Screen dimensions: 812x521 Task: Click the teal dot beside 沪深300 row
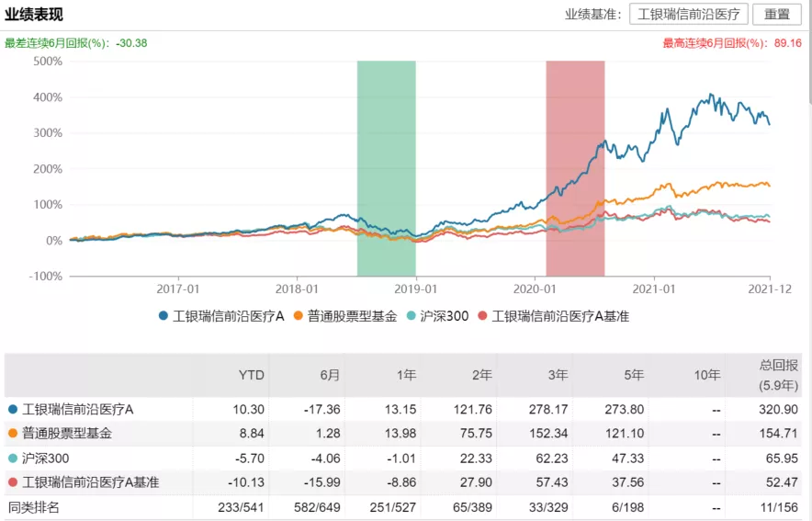coord(13,458)
